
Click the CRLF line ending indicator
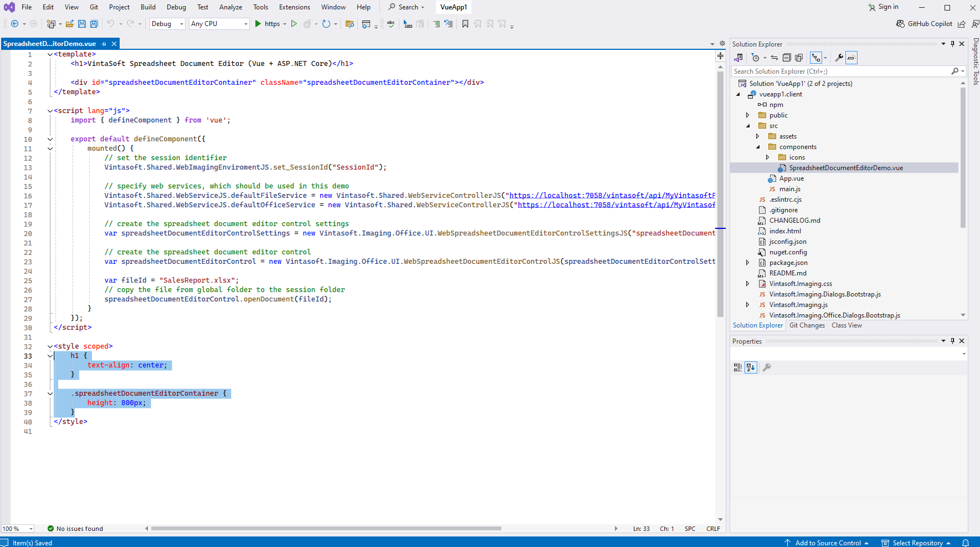point(713,529)
